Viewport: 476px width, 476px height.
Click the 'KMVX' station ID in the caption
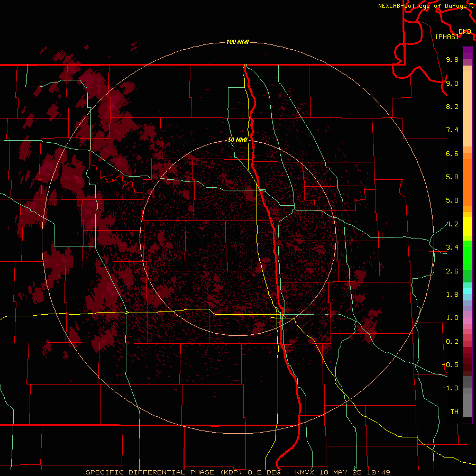(x=304, y=472)
